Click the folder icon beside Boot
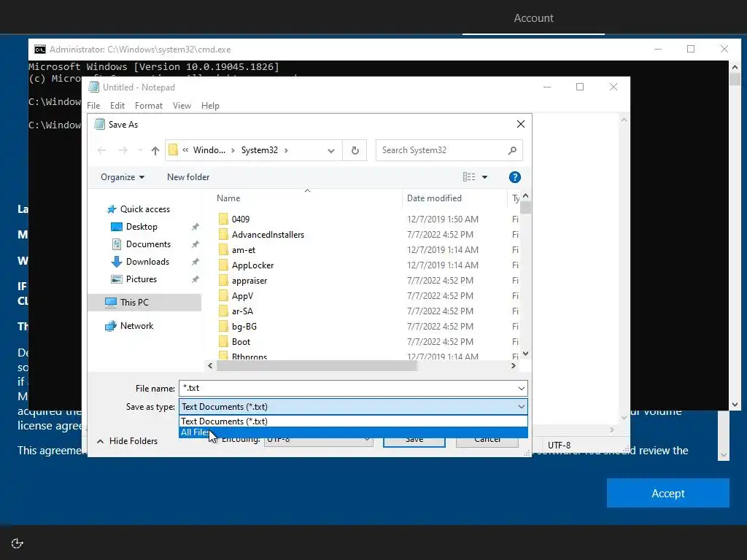 pos(223,342)
